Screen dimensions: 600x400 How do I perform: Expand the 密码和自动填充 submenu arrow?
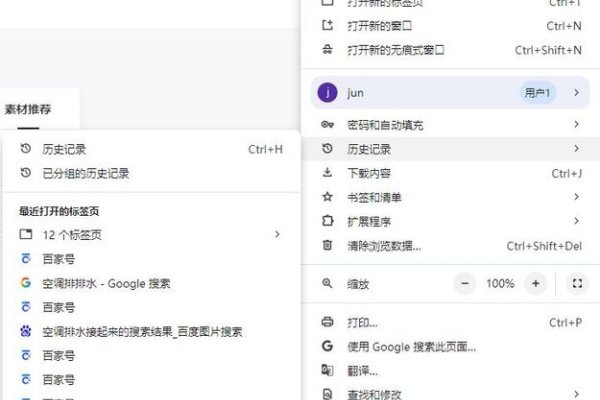pyautogui.click(x=576, y=124)
